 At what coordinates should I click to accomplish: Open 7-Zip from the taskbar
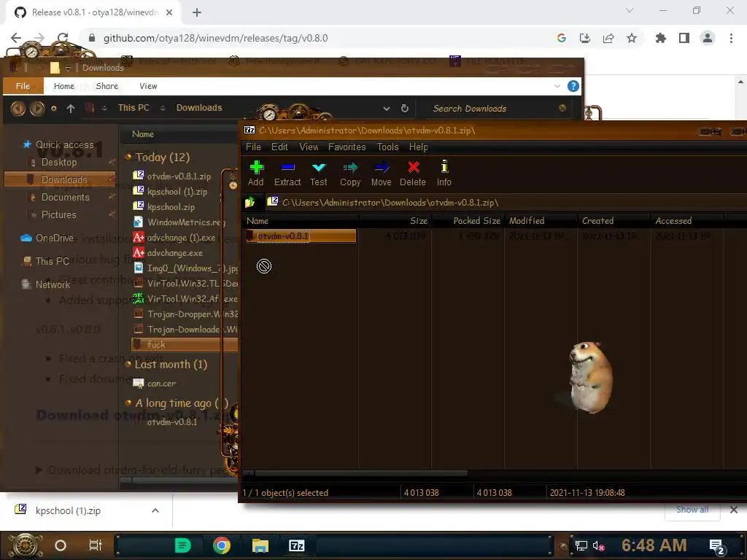[x=296, y=545]
